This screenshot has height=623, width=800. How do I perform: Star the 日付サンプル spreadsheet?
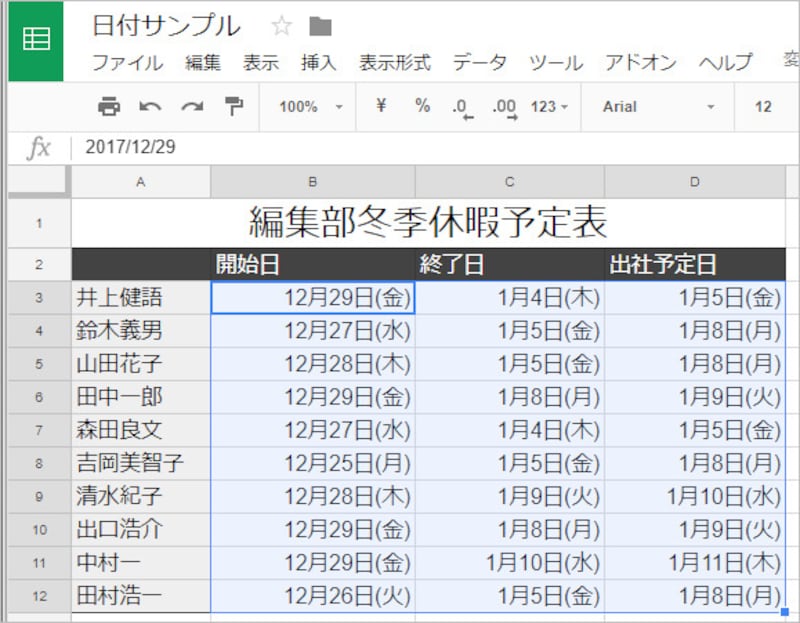tap(282, 27)
